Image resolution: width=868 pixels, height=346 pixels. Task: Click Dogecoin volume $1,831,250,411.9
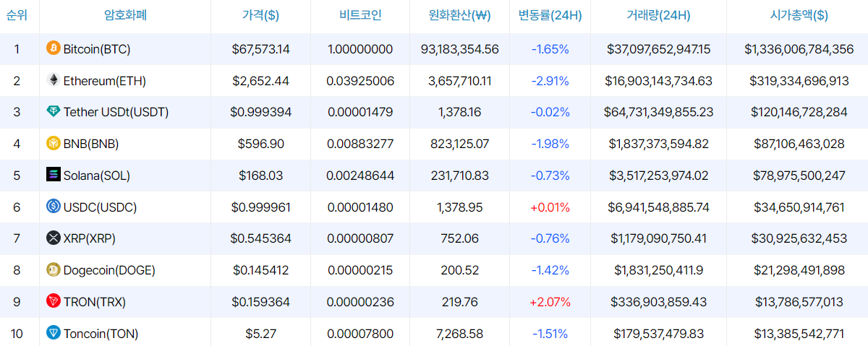coord(659,270)
